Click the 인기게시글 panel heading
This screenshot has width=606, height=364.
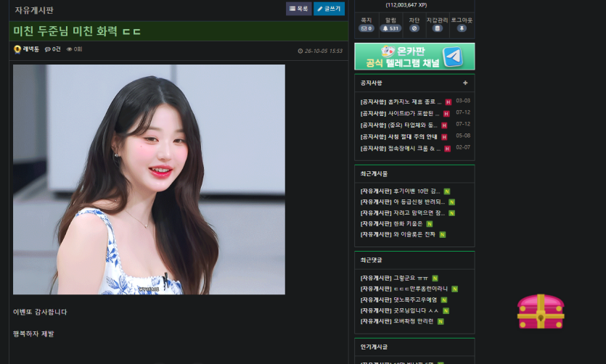374,347
